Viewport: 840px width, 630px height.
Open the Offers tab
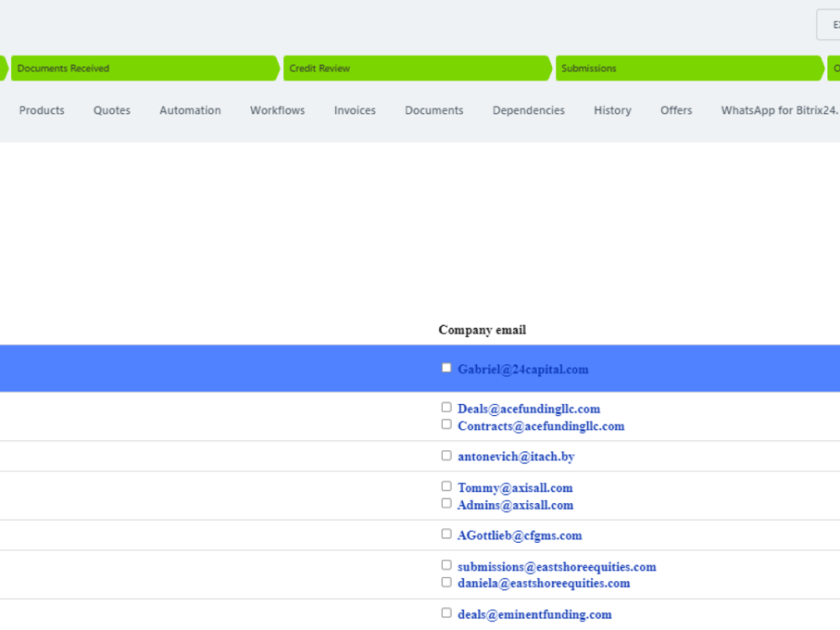point(676,110)
